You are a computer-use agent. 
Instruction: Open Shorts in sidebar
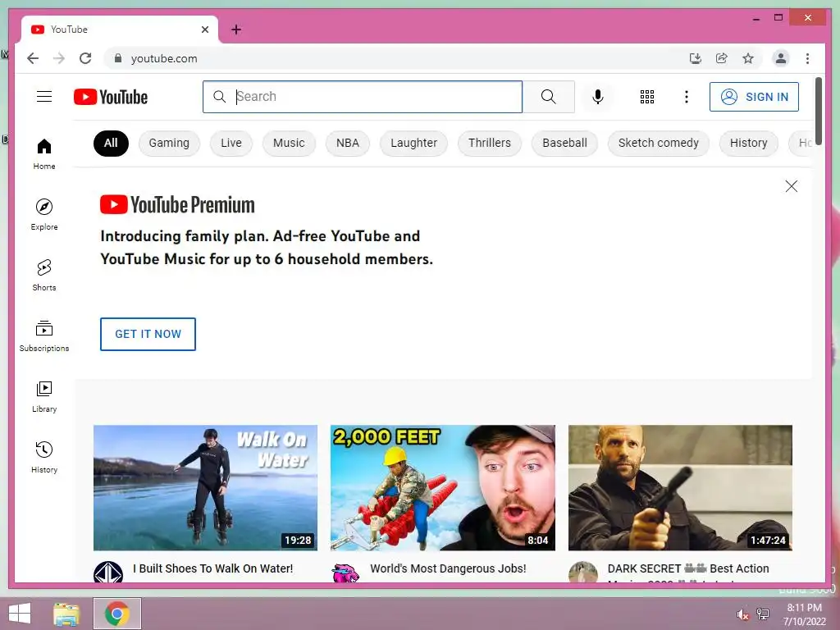[x=44, y=276]
